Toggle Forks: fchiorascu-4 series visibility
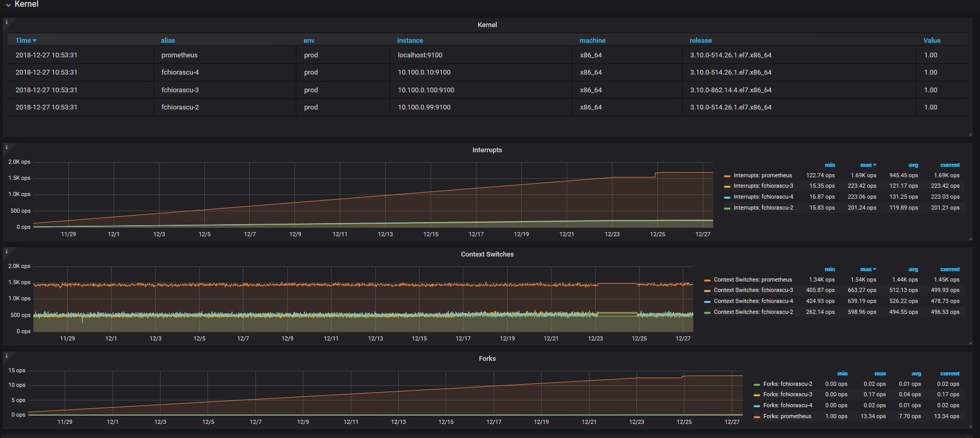The width and height of the screenshot is (980, 438). click(x=788, y=405)
